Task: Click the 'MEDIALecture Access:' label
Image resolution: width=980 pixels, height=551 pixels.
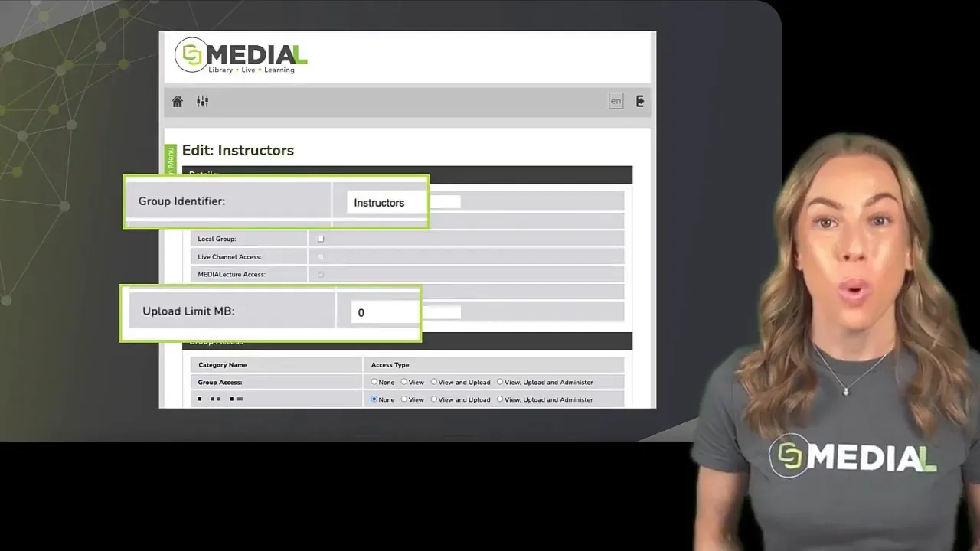Action: pyautogui.click(x=231, y=274)
